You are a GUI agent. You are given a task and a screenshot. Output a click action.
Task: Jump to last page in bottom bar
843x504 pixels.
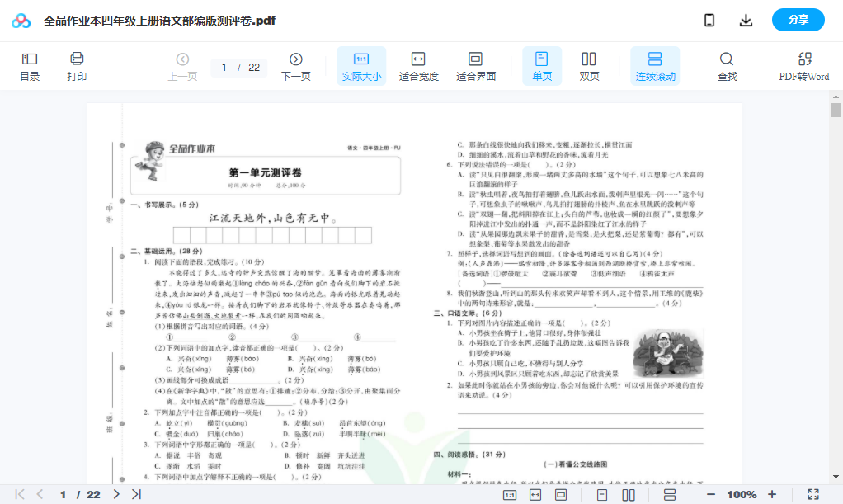[137, 494]
